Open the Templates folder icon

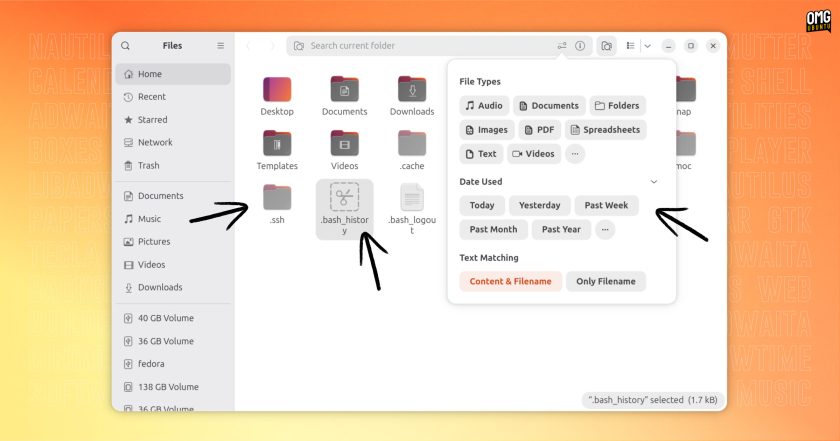point(277,144)
